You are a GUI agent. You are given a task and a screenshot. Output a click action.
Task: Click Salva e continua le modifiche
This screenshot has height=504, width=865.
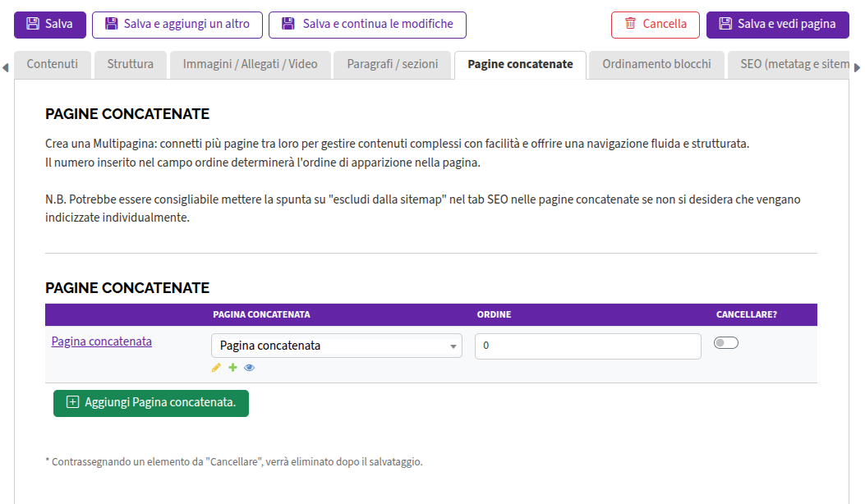367,25
